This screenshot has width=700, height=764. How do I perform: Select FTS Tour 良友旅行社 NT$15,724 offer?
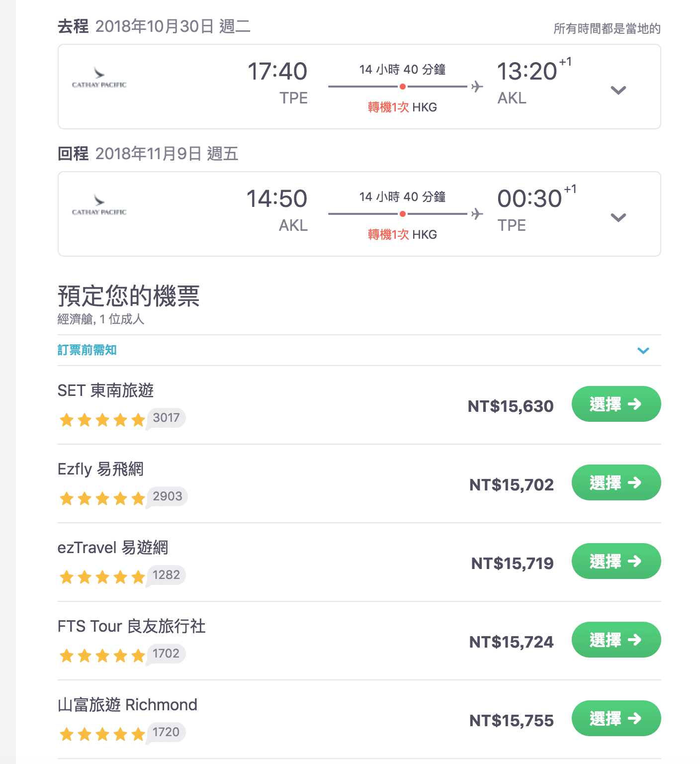click(616, 640)
